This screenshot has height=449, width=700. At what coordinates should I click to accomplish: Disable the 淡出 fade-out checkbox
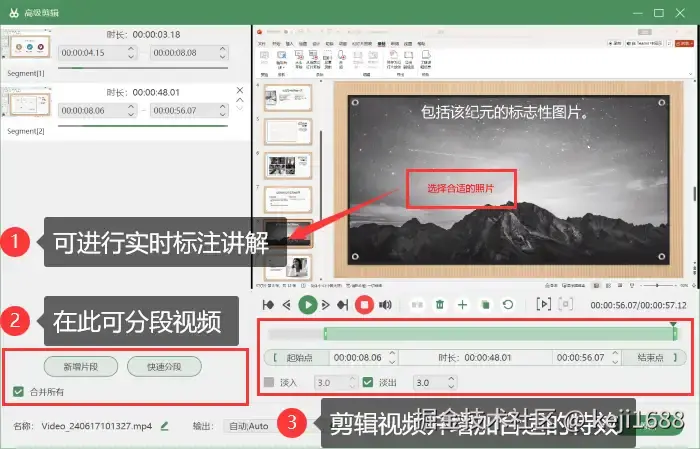pos(368,382)
